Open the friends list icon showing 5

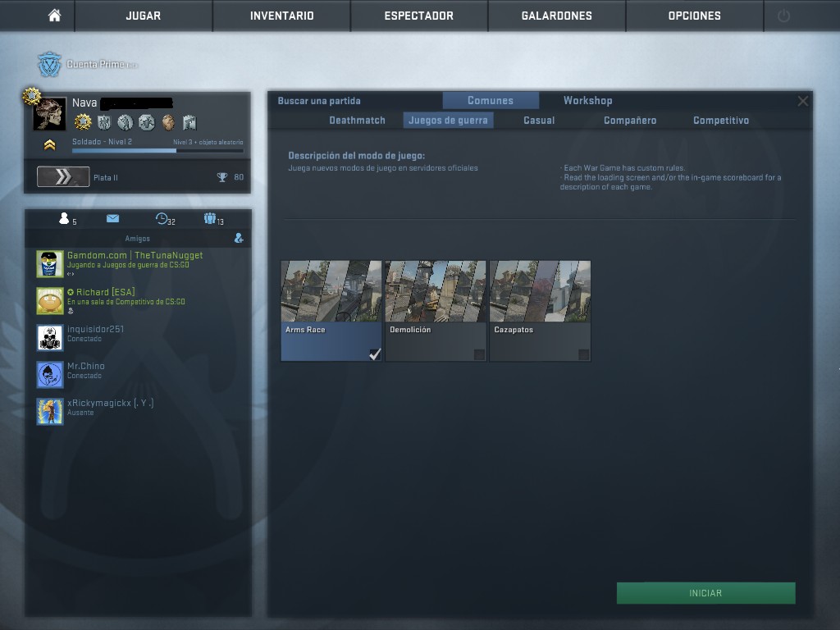[64, 219]
